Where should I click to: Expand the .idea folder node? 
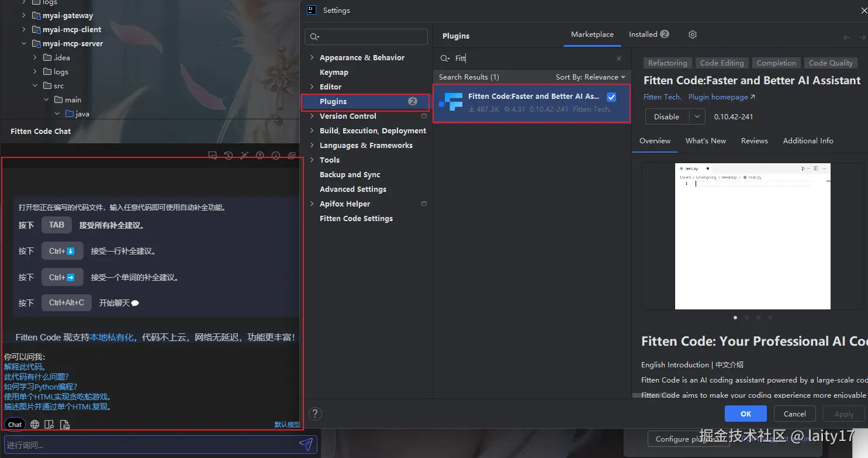click(x=35, y=58)
